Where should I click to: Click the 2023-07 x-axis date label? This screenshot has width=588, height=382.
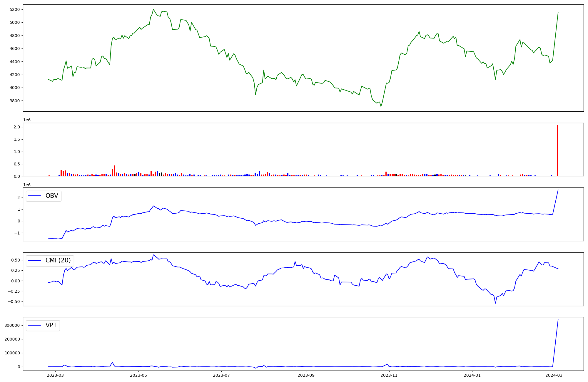click(221, 375)
